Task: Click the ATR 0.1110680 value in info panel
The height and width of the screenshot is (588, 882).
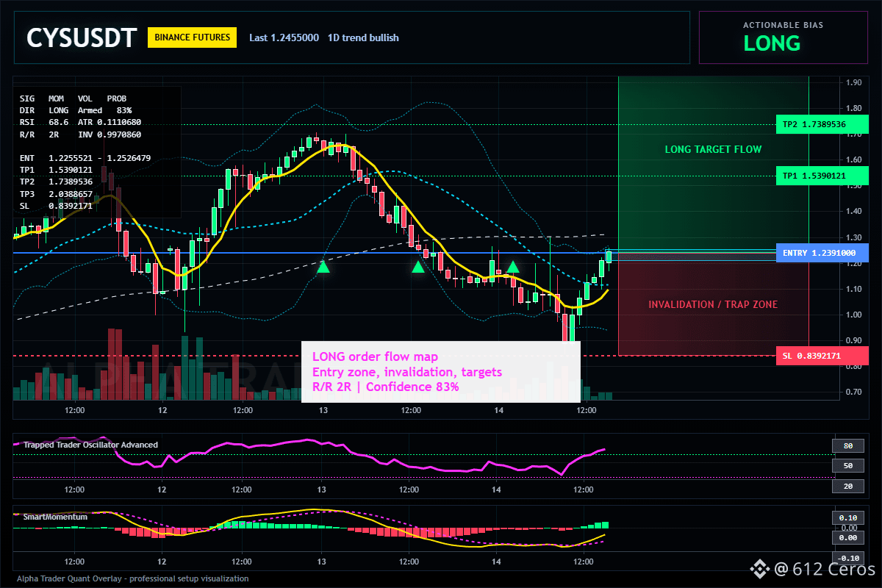Action: click(x=110, y=122)
